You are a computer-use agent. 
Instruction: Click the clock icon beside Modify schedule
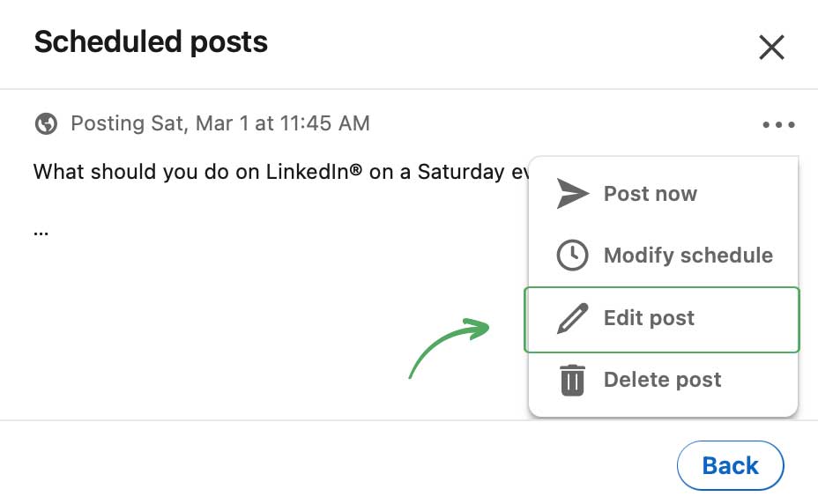tap(573, 256)
